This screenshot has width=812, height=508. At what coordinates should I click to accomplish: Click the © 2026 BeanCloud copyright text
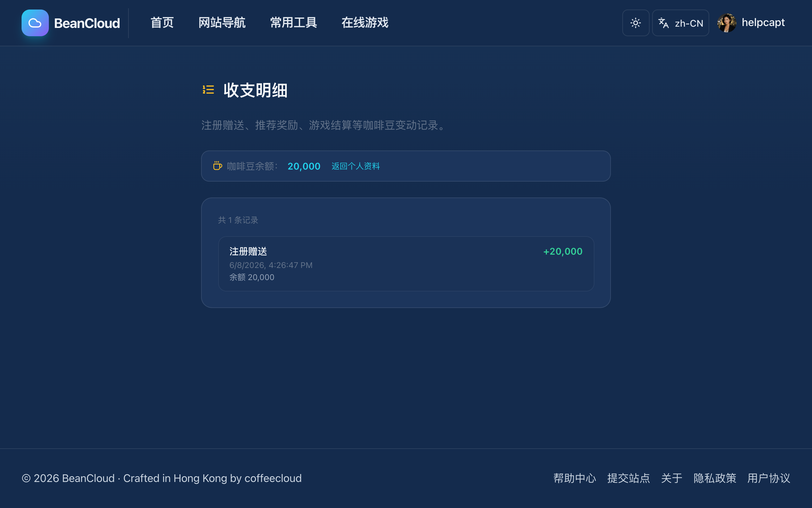click(x=162, y=478)
